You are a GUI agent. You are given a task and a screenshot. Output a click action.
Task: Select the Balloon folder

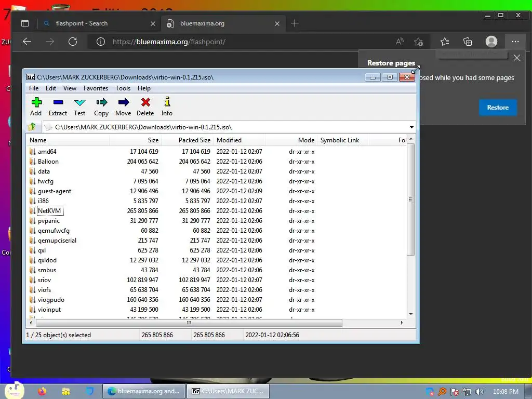(48, 162)
